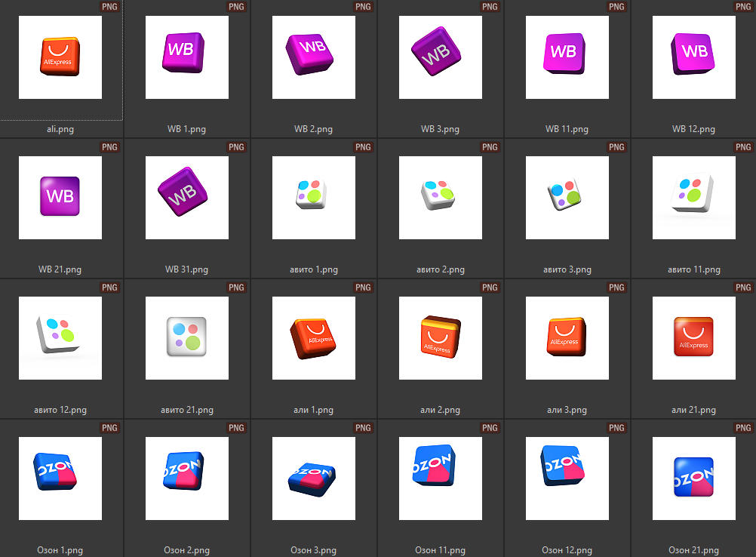The height and width of the screenshot is (557, 756).
Task: Select the али 1.png thumbnail image
Action: point(314,338)
